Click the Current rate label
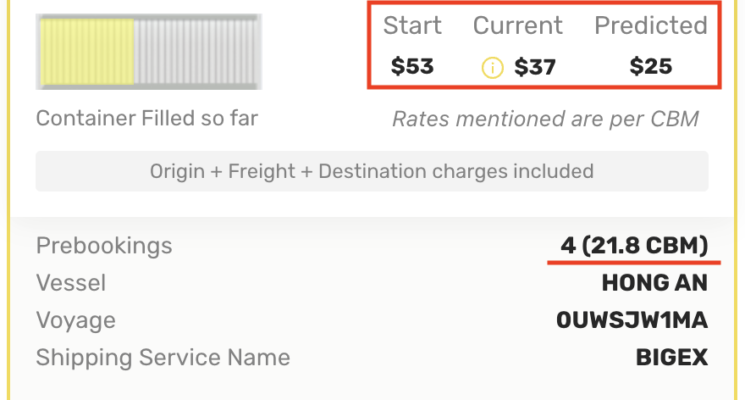Image resolution: width=745 pixels, height=400 pixels. (x=518, y=26)
